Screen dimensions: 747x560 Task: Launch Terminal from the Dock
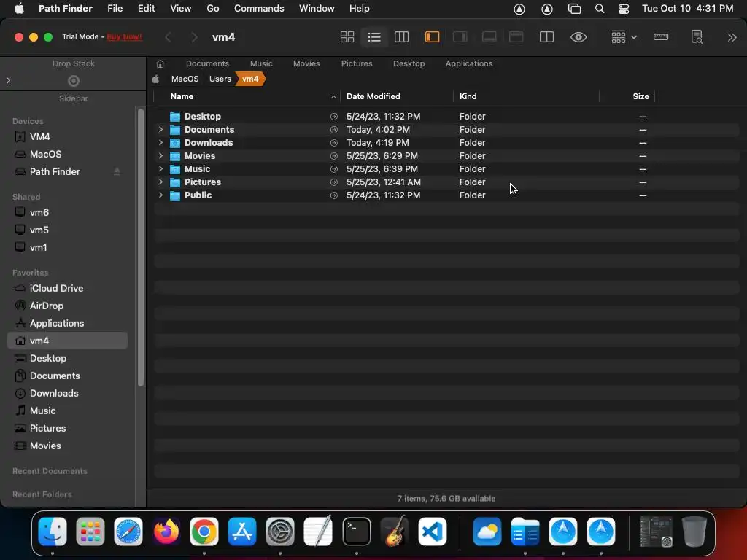click(356, 532)
